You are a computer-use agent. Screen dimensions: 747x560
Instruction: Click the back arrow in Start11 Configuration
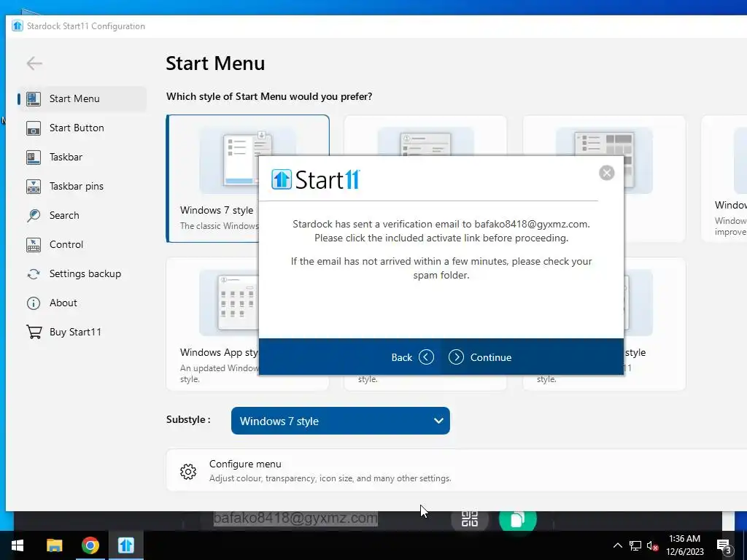(x=34, y=63)
